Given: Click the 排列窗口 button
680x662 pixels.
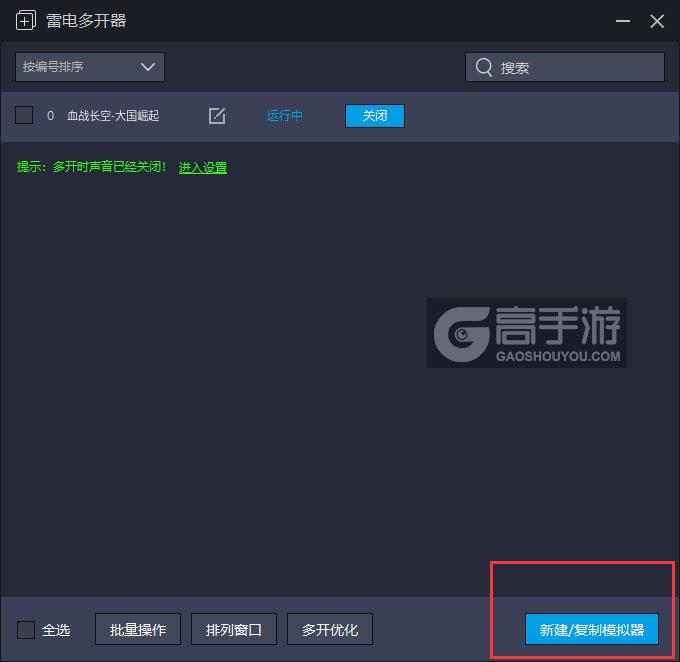Looking at the screenshot, I should click(x=234, y=629).
